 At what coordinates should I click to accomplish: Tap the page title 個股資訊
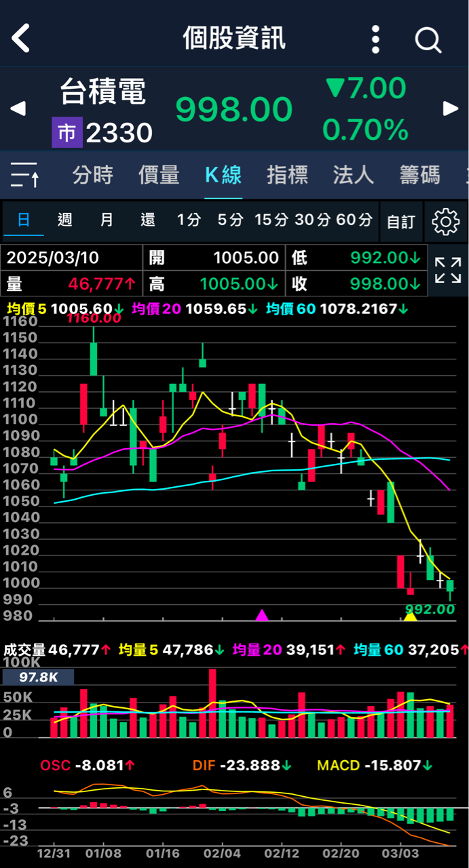(234, 39)
